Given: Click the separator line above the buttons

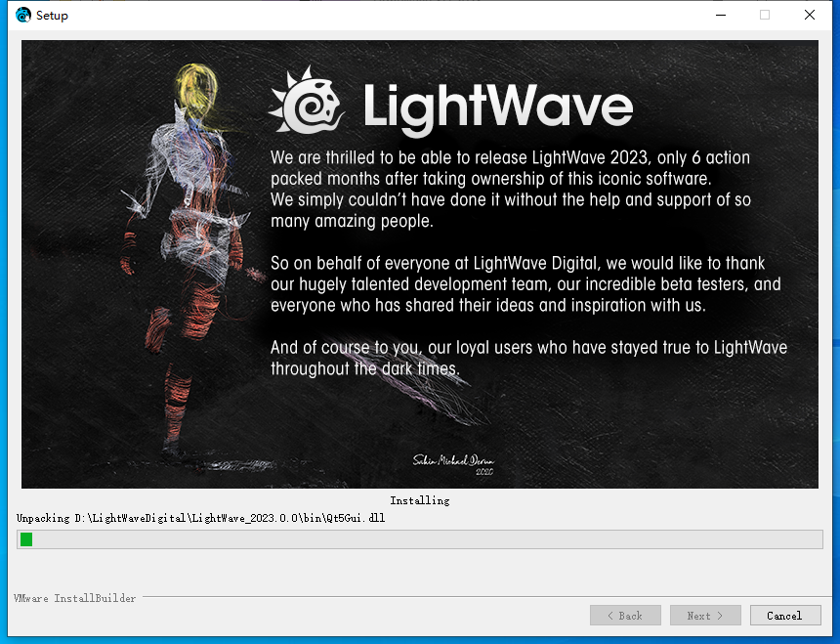Looking at the screenshot, I should [x=440, y=596].
